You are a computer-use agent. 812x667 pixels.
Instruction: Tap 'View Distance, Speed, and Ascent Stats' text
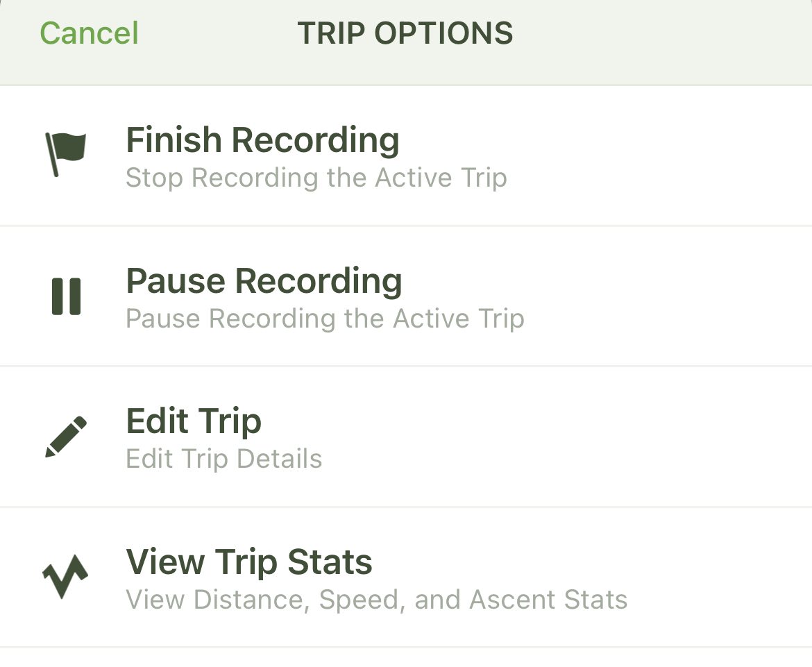377,600
